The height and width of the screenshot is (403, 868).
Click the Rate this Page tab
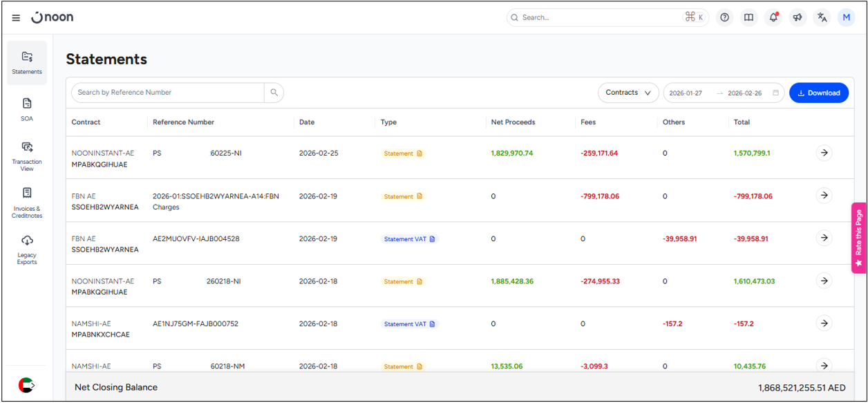tap(858, 238)
